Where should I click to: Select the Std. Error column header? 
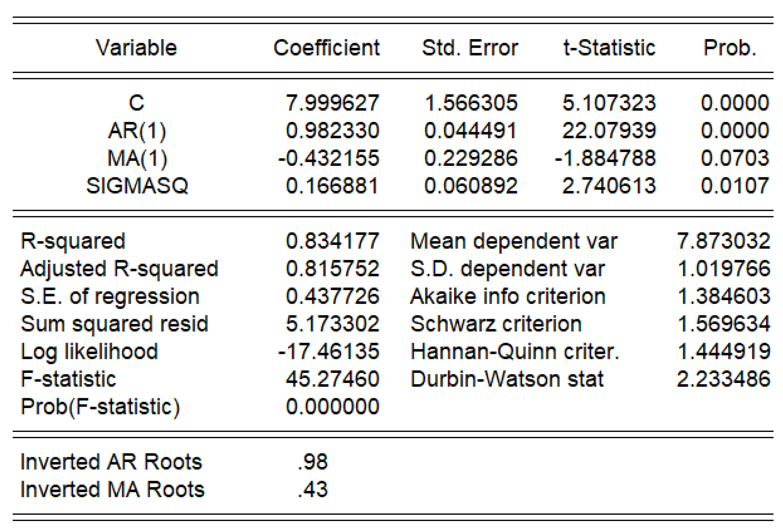click(470, 47)
